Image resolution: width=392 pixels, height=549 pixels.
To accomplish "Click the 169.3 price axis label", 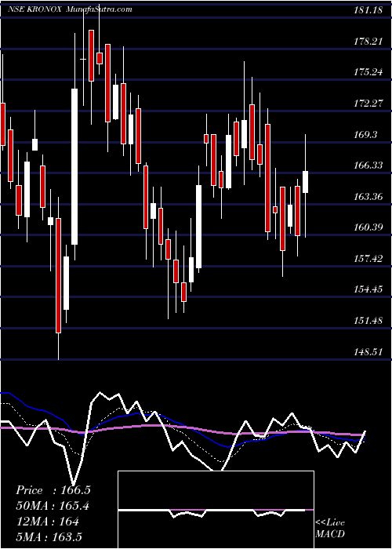I will [365, 134].
